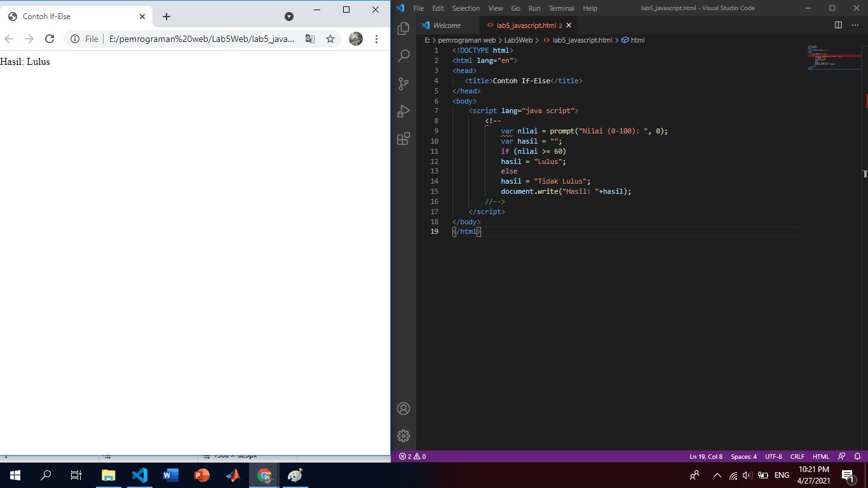Split the editor using the toolbar icon

click(837, 25)
